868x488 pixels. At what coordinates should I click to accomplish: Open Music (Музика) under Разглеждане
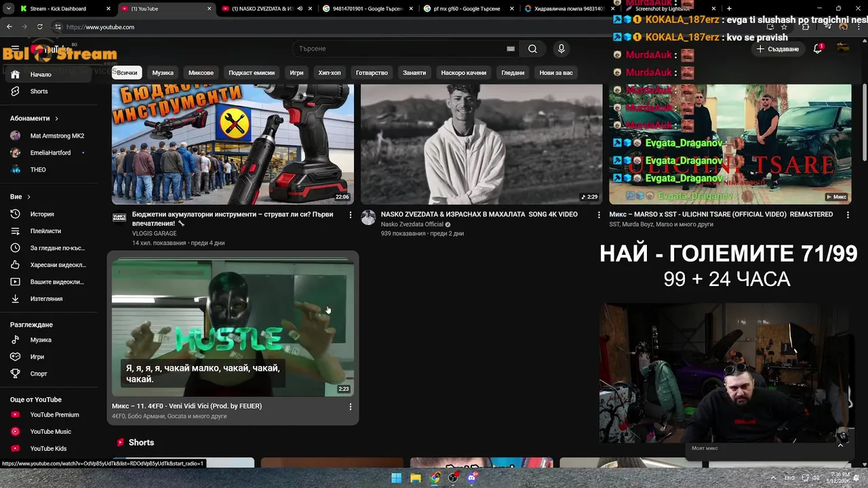(x=49, y=340)
